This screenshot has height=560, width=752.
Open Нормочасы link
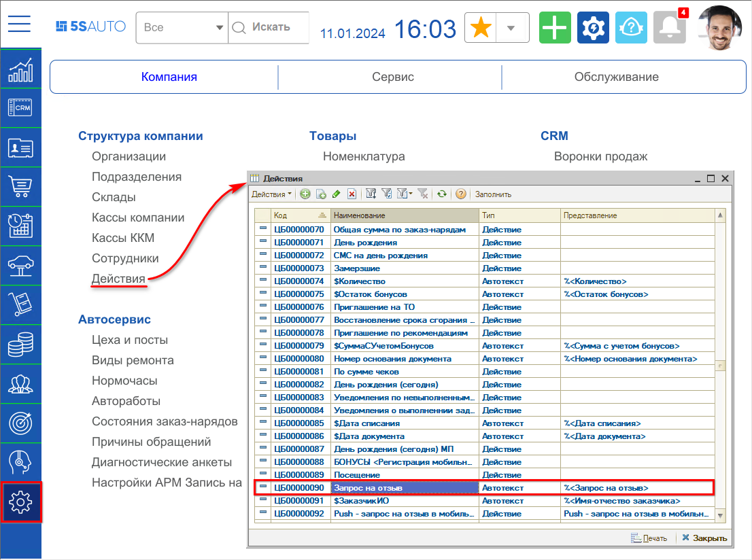pyautogui.click(x=124, y=381)
